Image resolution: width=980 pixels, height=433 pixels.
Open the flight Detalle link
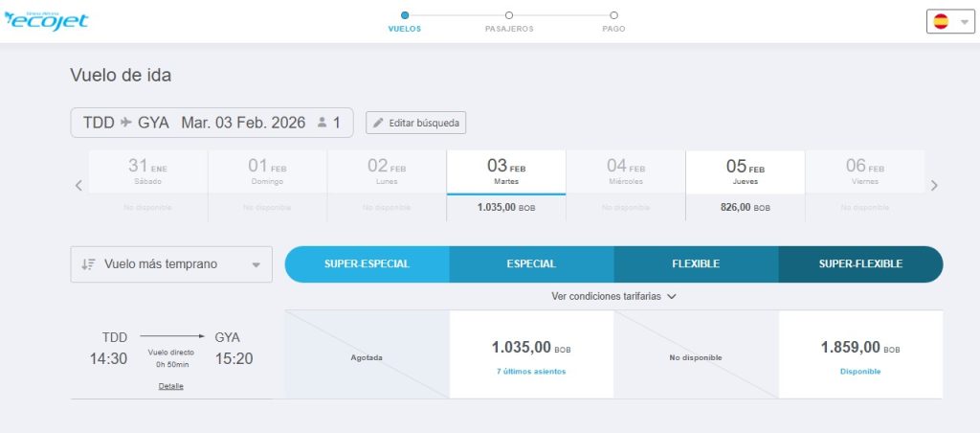tap(170, 386)
